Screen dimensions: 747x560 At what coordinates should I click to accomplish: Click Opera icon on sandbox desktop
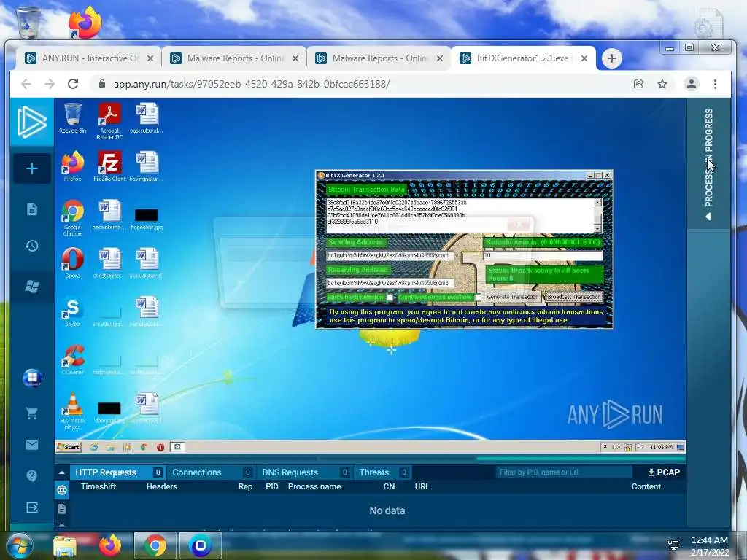[x=72, y=262]
